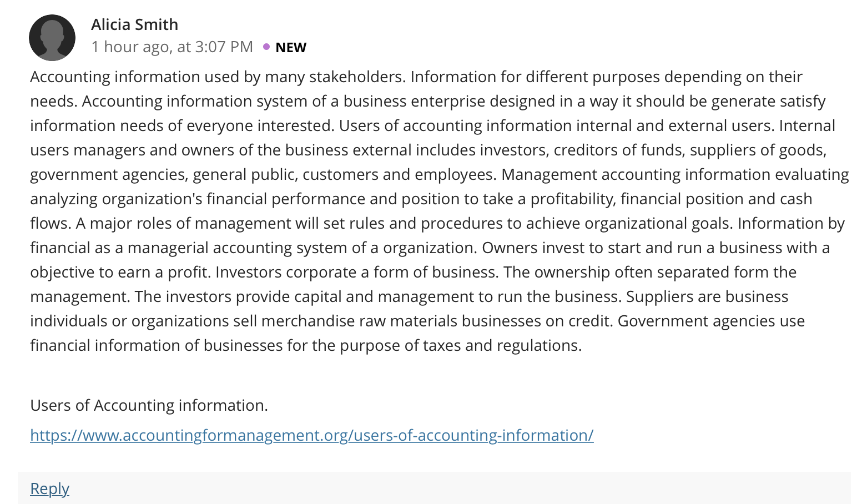The width and height of the screenshot is (857, 504).
Task: Click the 'Users of Accounting information.' caption text
Action: point(149,405)
